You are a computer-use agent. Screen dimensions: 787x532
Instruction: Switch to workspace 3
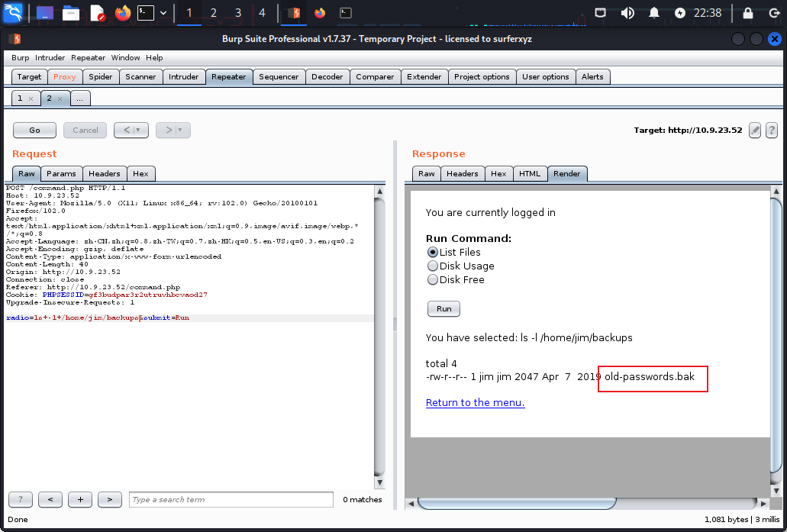click(238, 13)
